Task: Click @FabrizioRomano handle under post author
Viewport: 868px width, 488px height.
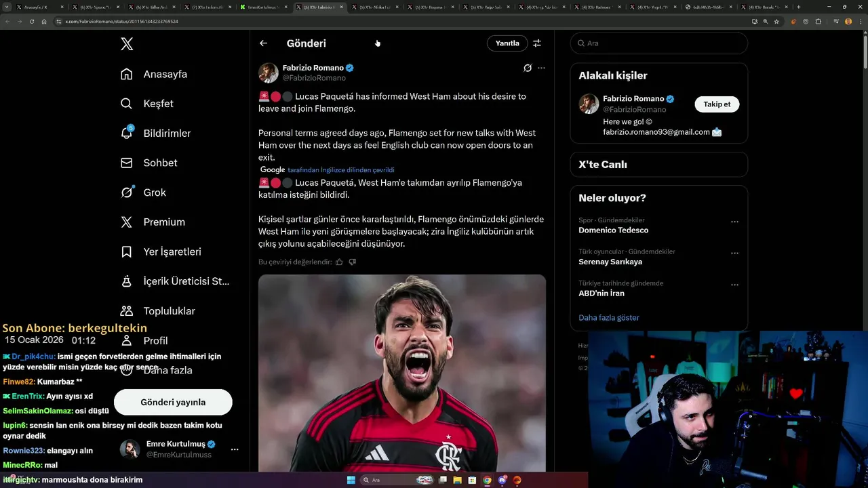Action: click(314, 78)
